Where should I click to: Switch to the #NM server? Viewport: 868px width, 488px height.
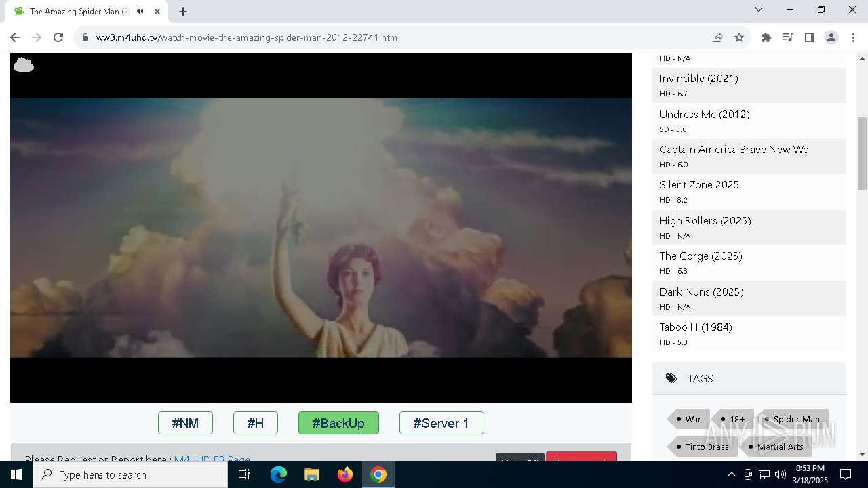tap(185, 423)
